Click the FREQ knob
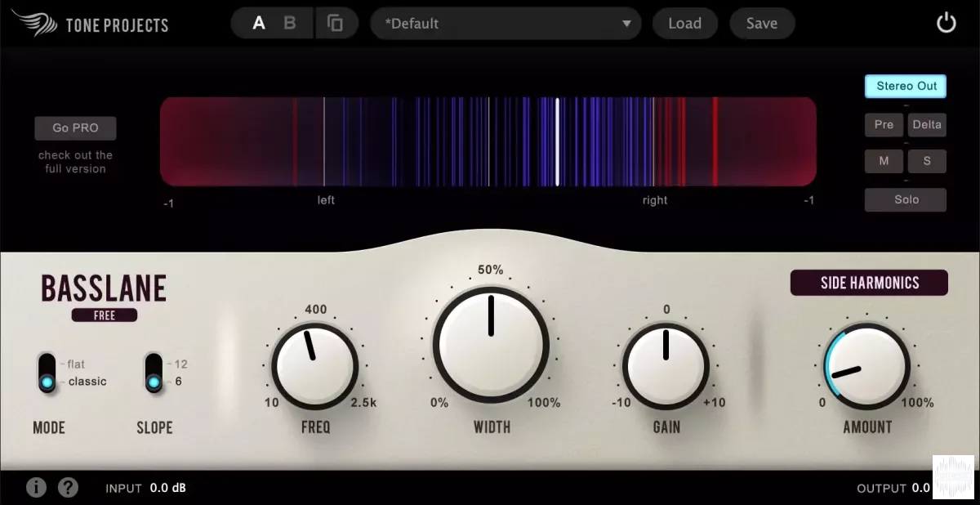This screenshot has width=980, height=505. (315, 366)
